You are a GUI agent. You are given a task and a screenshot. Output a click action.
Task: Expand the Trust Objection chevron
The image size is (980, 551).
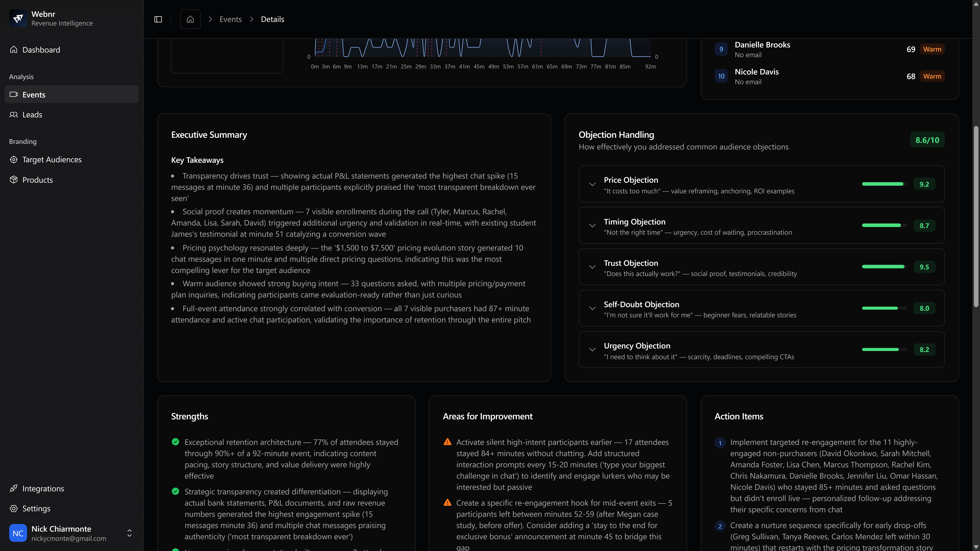pyautogui.click(x=592, y=267)
